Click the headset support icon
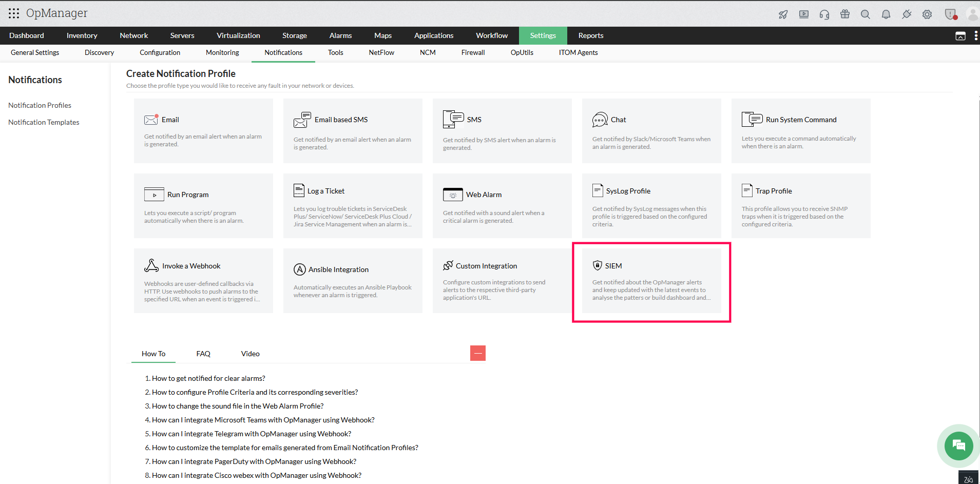 (824, 14)
